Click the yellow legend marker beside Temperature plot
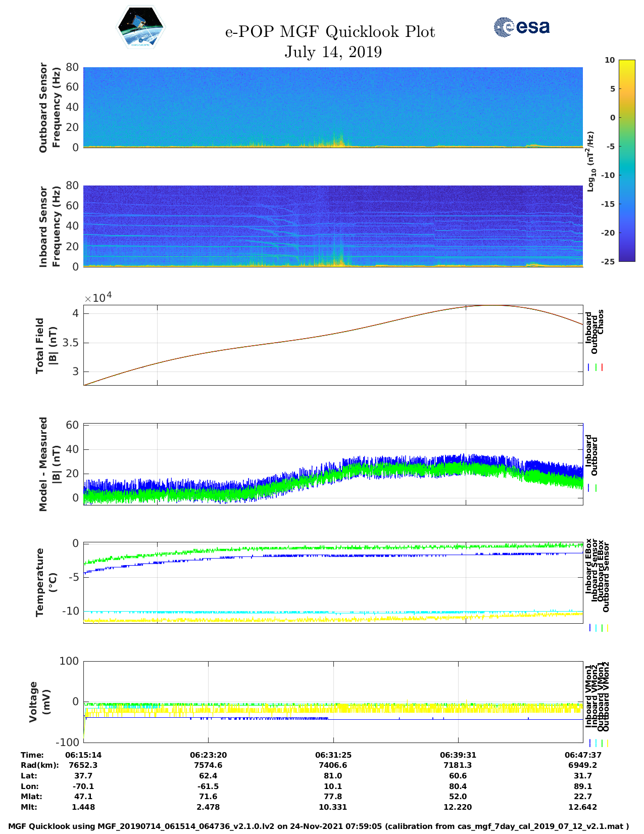 (607, 628)
